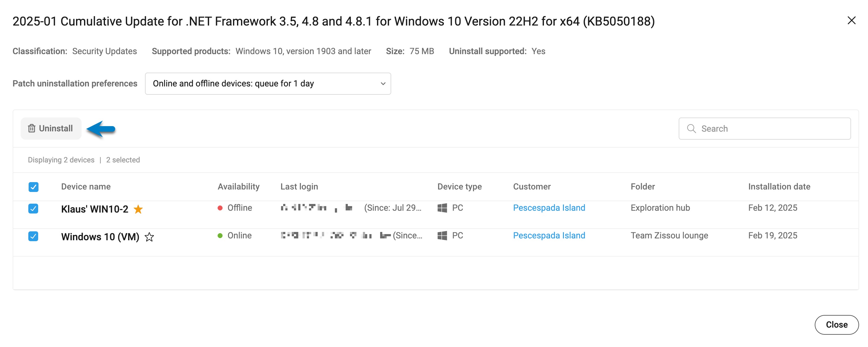Uncheck the Klaus' WIN10-2 checkbox
Viewport: 868px width, 347px height.
33,209
